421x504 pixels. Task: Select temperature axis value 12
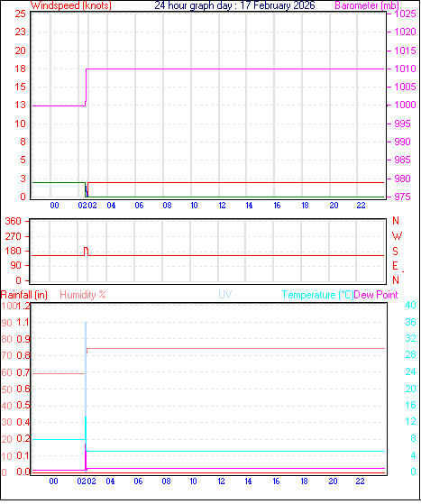411,421
